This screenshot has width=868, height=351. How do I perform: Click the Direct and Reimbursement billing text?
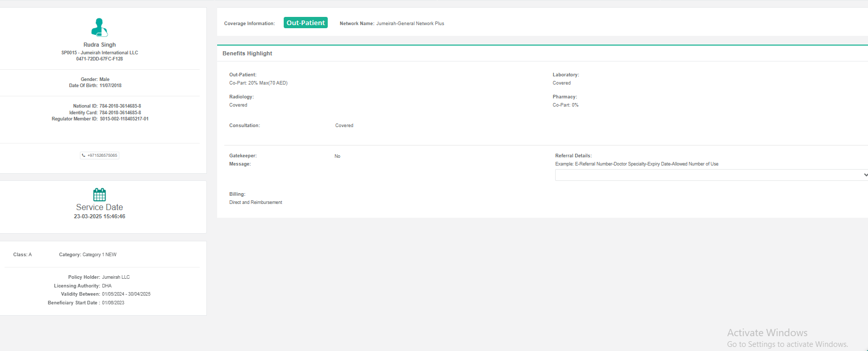(256, 202)
